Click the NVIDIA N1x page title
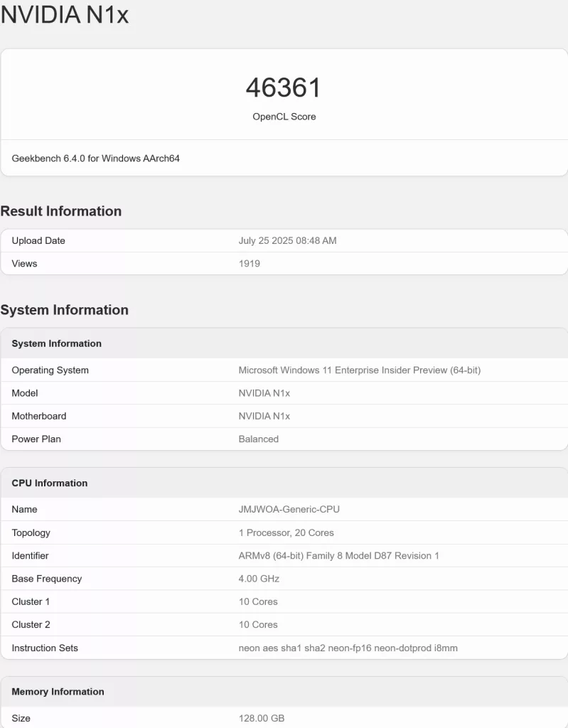This screenshot has width=568, height=728. 65,14
